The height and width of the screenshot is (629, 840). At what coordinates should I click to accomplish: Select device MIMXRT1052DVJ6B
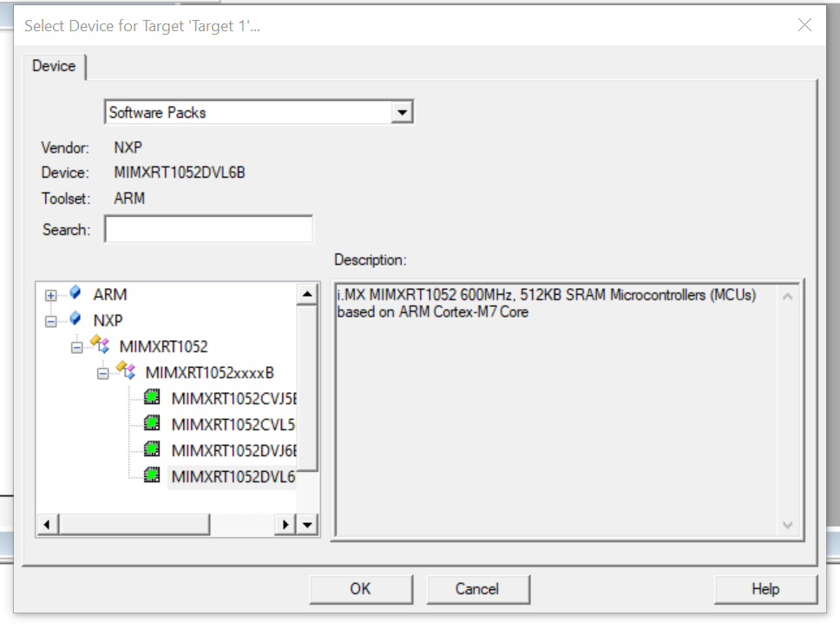coord(233,450)
